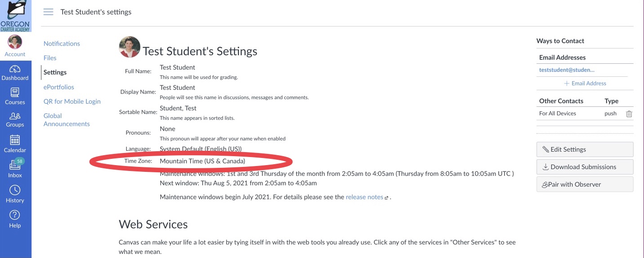Open the Files section
The height and width of the screenshot is (258, 644).
pos(50,58)
